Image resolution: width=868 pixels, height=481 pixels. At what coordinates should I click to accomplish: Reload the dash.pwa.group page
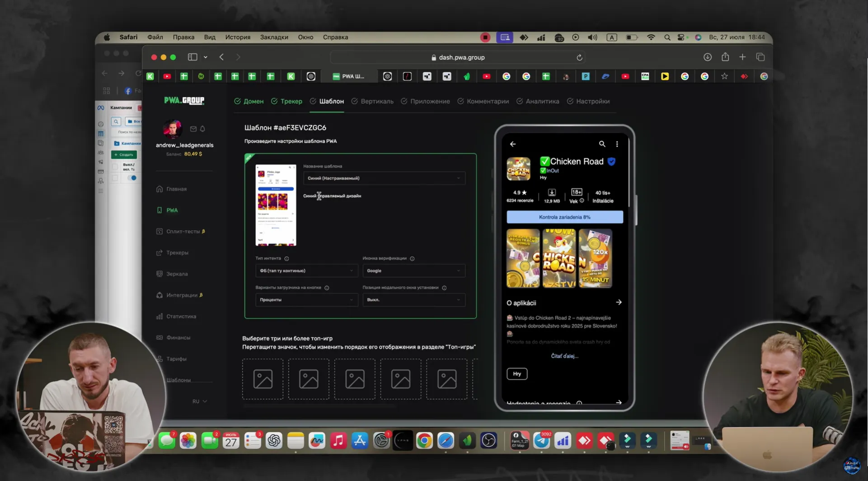(x=579, y=57)
